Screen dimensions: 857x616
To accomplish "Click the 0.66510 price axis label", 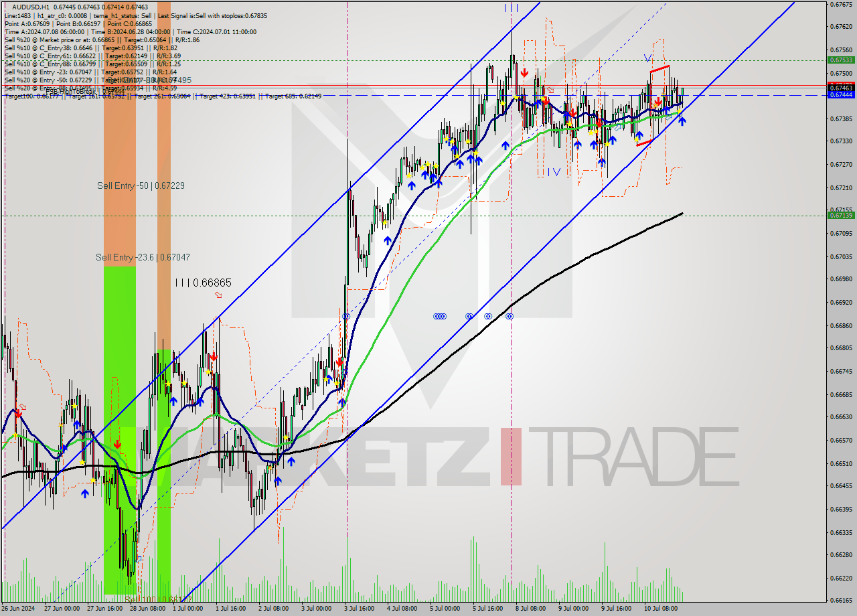I will point(841,463).
